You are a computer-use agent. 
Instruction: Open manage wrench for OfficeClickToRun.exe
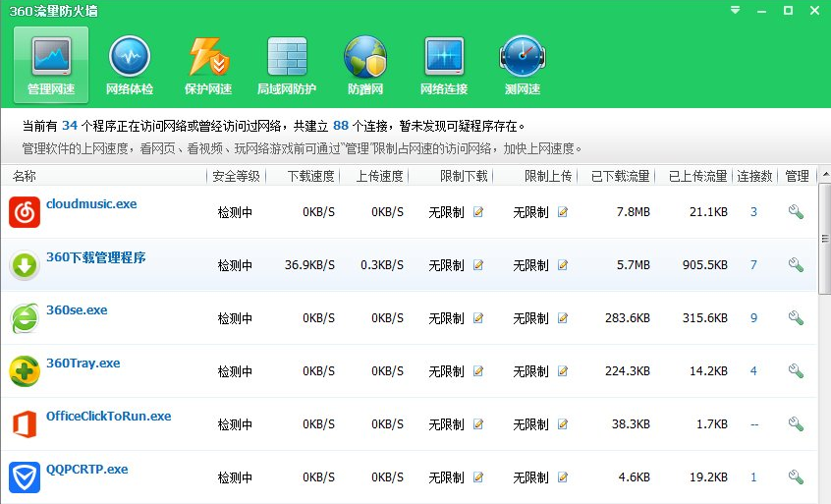(x=796, y=424)
